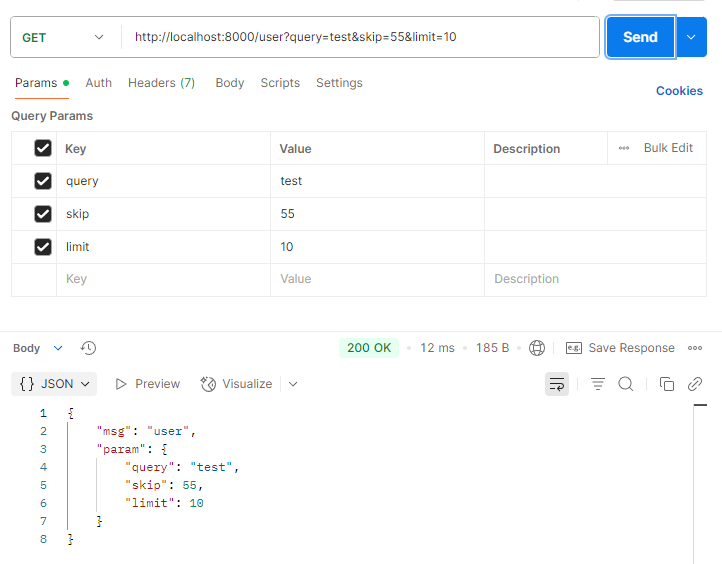Viewport: 722px width, 564px height.
Task: Click the Visualize sparkle icon
Action: (208, 384)
